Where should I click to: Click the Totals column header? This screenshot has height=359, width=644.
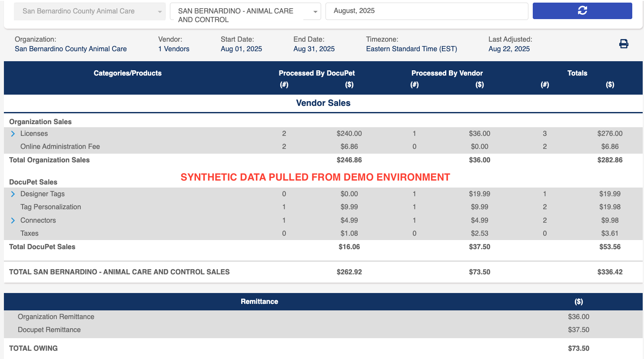[x=577, y=73]
